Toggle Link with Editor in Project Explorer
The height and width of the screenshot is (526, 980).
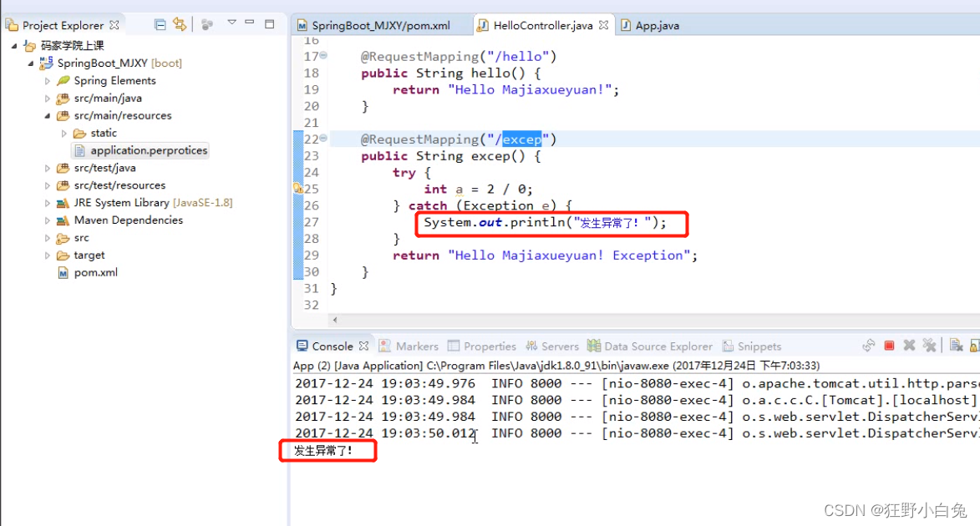[180, 24]
